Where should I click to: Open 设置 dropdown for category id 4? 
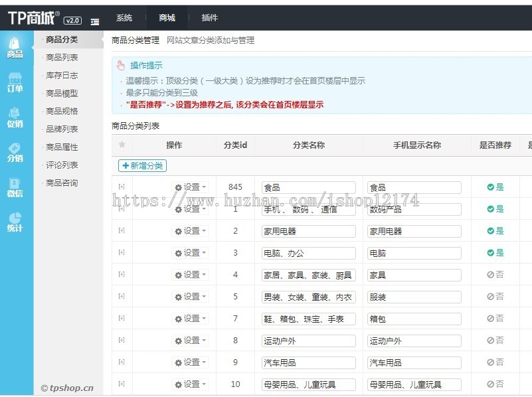click(x=191, y=275)
